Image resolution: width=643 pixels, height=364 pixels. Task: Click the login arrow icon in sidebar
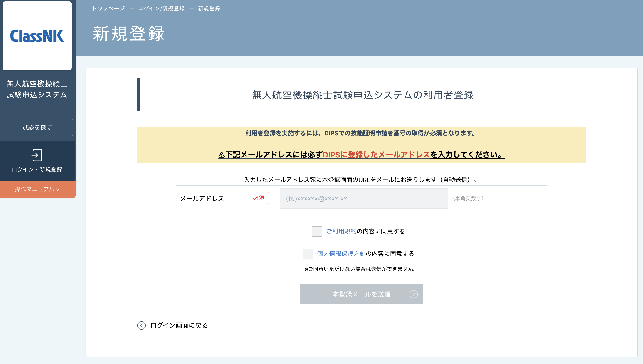tap(37, 155)
